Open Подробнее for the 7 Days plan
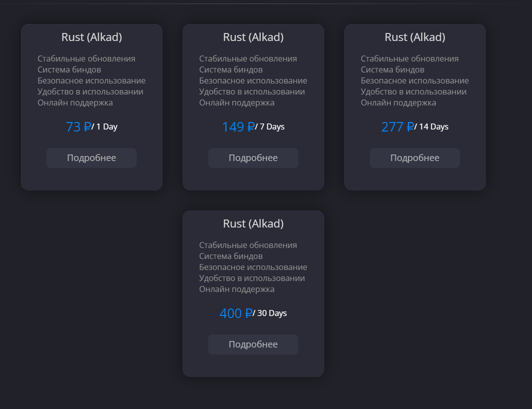532x409 pixels. (x=253, y=158)
